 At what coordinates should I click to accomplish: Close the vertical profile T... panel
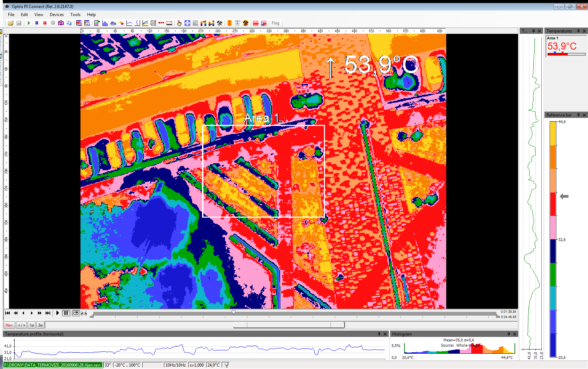[540, 31]
